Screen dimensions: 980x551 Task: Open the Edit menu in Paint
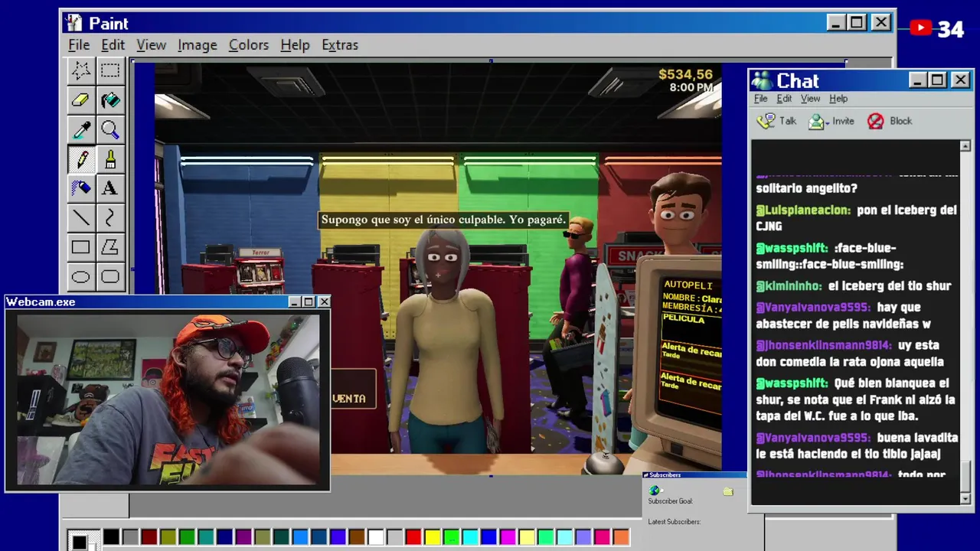click(113, 45)
